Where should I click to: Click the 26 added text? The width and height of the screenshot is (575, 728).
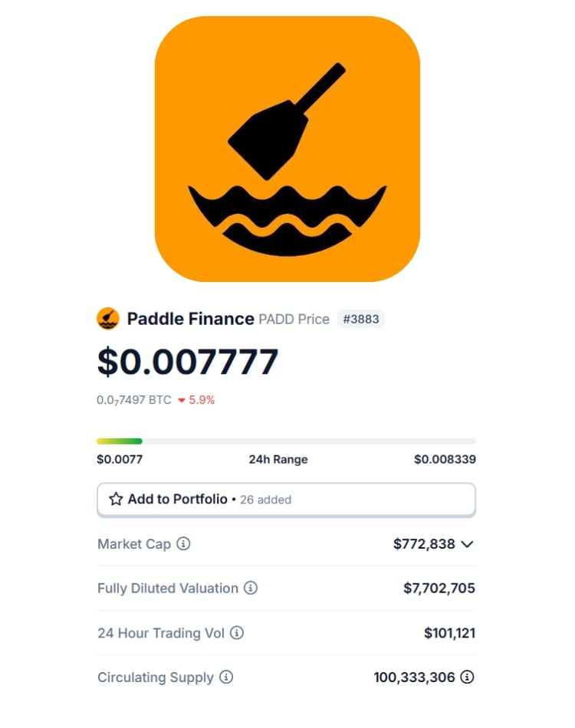[x=266, y=500]
